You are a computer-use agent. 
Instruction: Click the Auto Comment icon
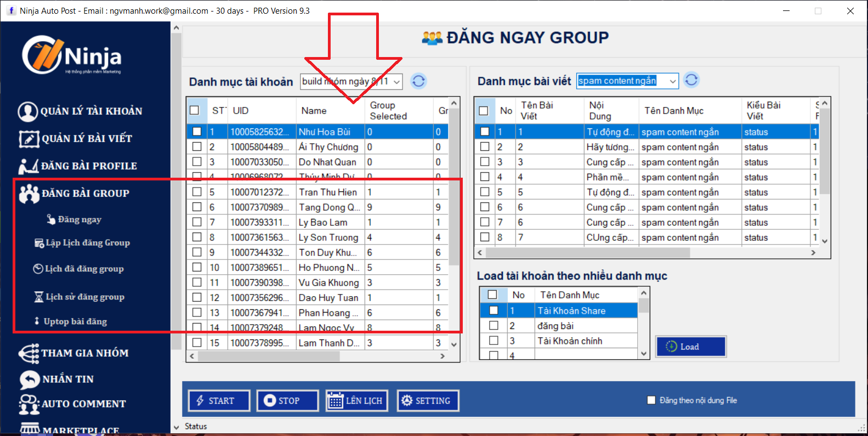[x=29, y=404]
